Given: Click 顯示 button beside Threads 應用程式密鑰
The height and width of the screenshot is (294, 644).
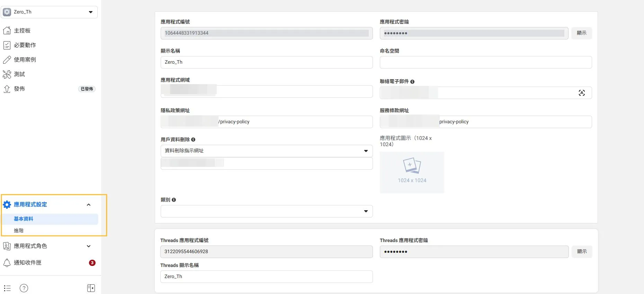Looking at the screenshot, I should [582, 252].
